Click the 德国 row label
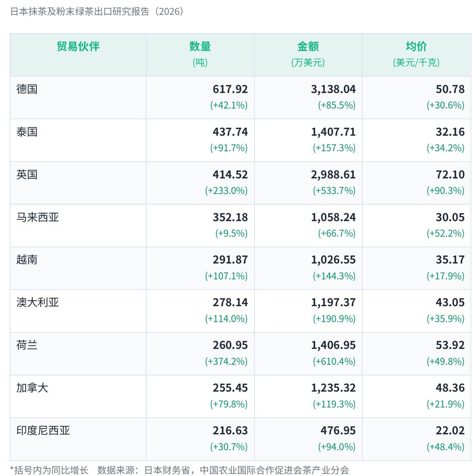473x476 pixels. click(27, 89)
